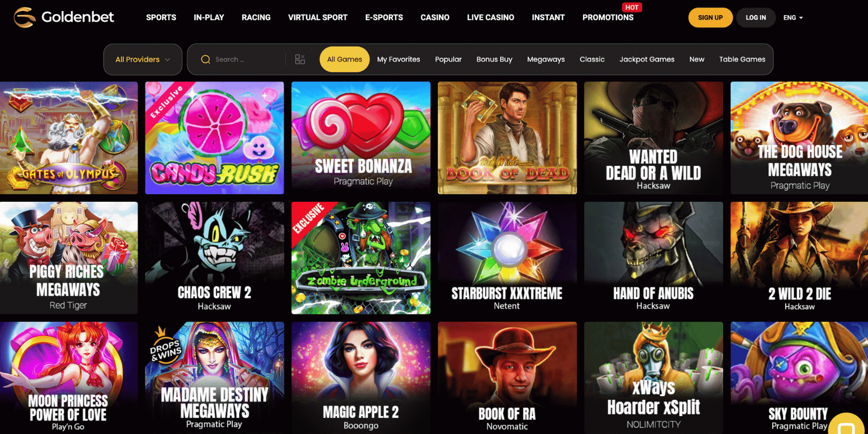Show Megaways games category
This screenshot has height=434, width=868.
pos(546,60)
